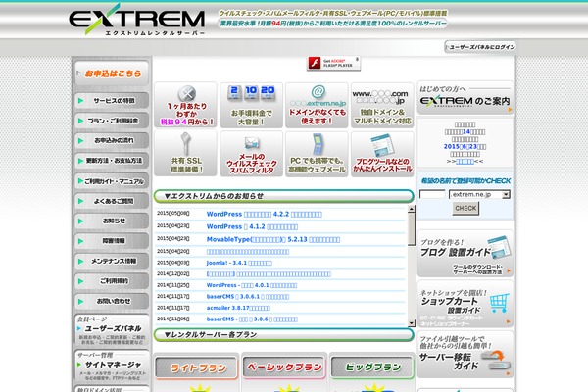Screen dimensions: 588x392
Task: Open the お申込みの流れ menu item
Action: click(112, 140)
